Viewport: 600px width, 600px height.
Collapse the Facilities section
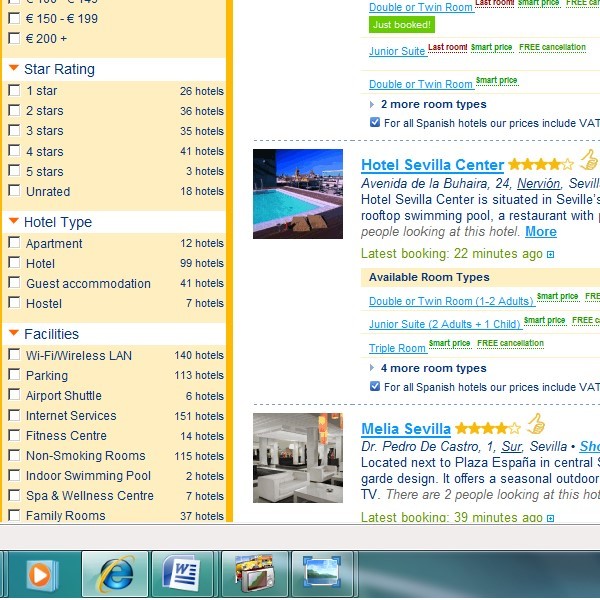tap(14, 333)
